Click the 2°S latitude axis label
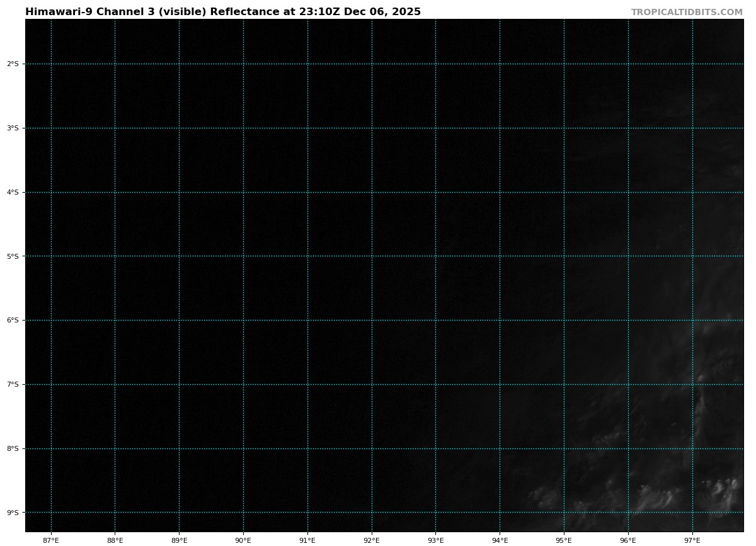Image resolution: width=756 pixels, height=546 pixels. point(13,64)
